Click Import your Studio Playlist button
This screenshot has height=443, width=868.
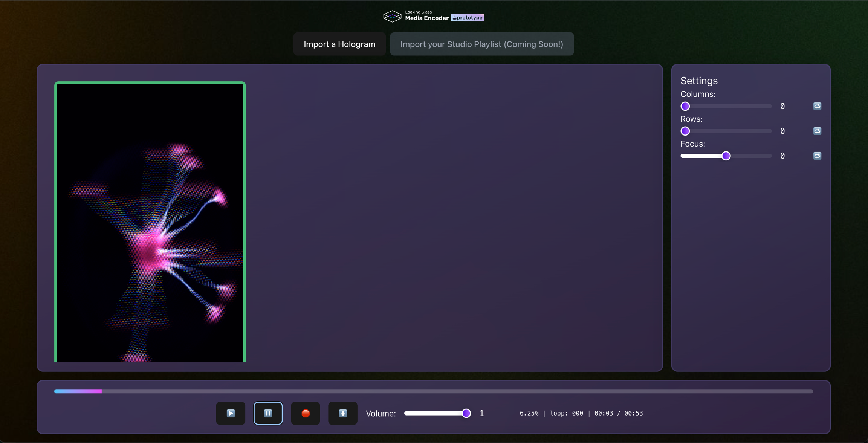[481, 44]
